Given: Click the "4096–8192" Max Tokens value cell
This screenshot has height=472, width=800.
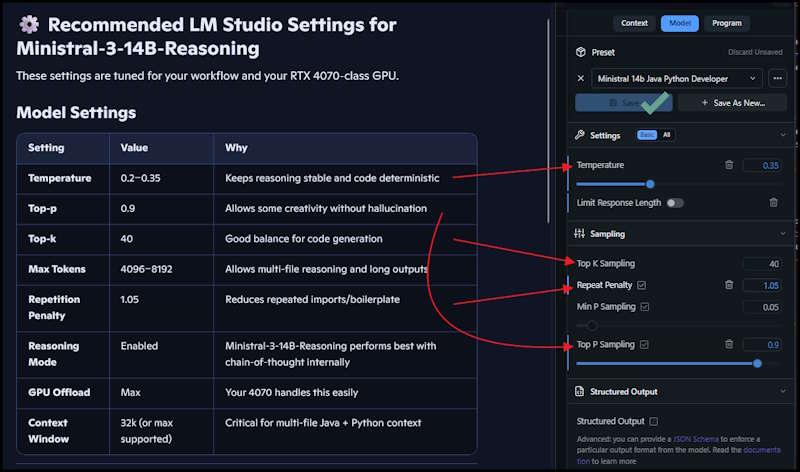Looking at the screenshot, I should point(161,269).
